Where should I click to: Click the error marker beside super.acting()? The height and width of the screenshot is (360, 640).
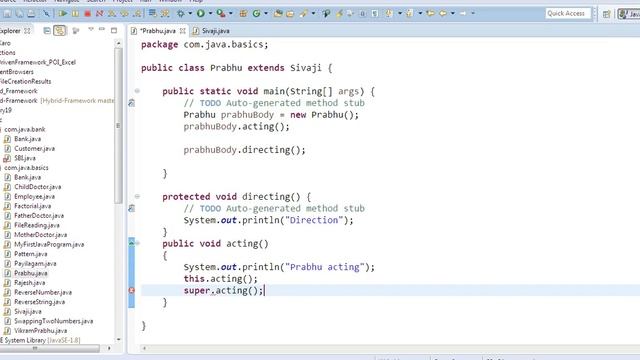point(131,290)
